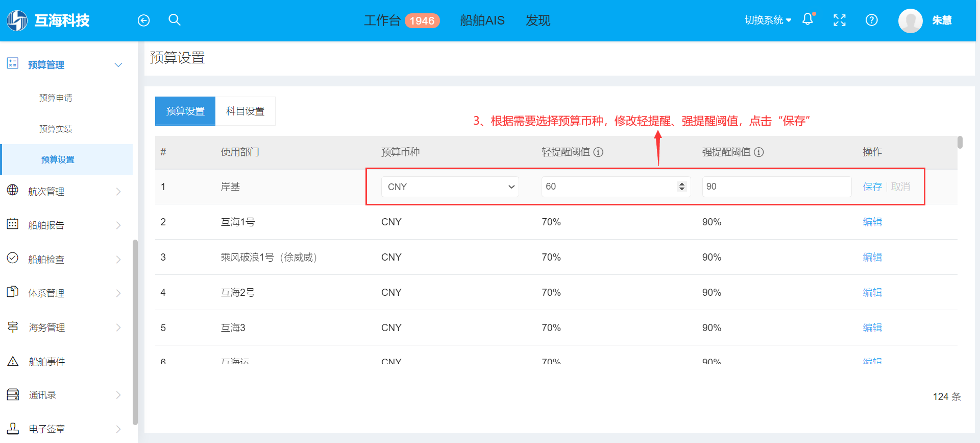Click 编辑 for 互海3

(872, 328)
